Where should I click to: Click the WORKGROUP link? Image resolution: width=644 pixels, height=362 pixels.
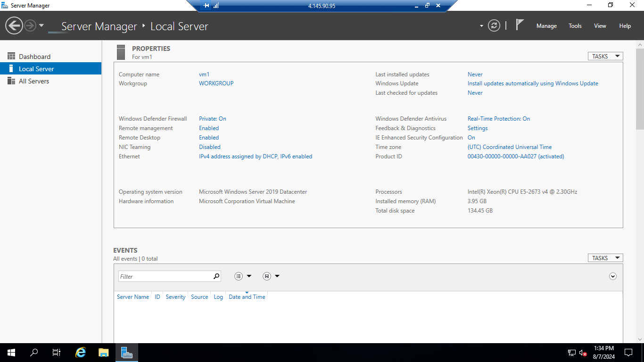tap(216, 83)
